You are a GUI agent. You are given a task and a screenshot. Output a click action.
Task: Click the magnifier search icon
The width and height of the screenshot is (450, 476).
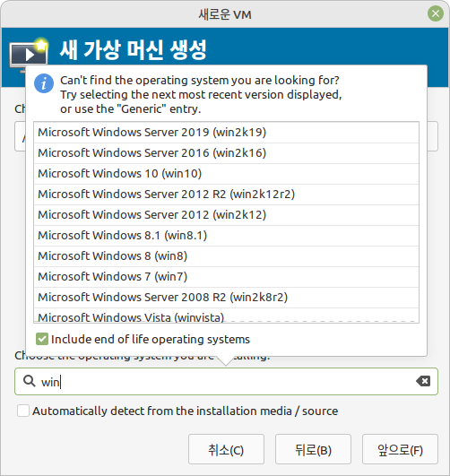30,381
